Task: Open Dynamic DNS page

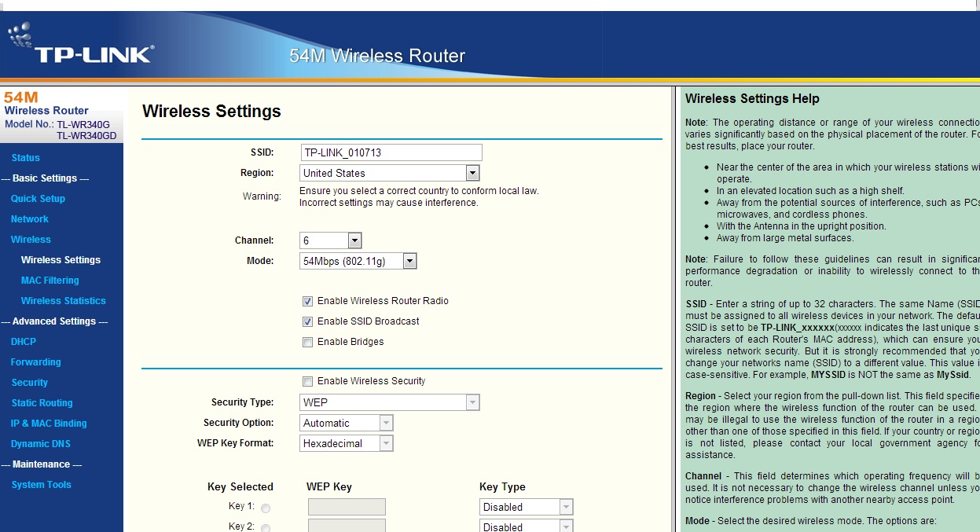Action: 41,444
